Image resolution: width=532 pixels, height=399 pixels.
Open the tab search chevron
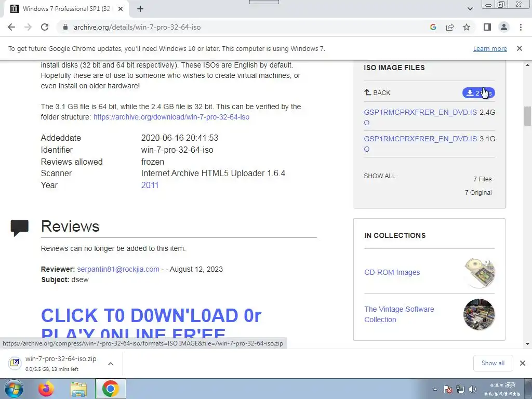[470, 9]
